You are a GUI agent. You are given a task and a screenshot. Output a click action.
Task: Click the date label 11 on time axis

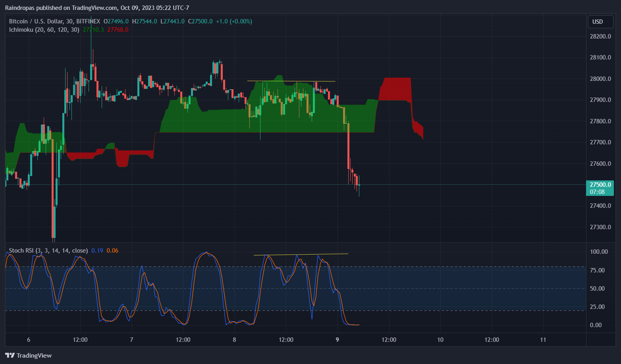543,340
